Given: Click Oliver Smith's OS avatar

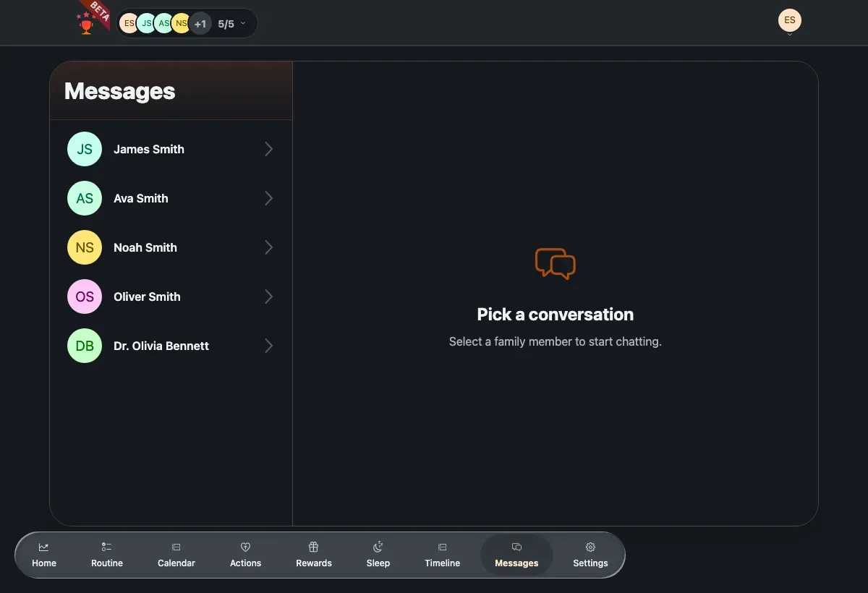Looking at the screenshot, I should click(85, 296).
